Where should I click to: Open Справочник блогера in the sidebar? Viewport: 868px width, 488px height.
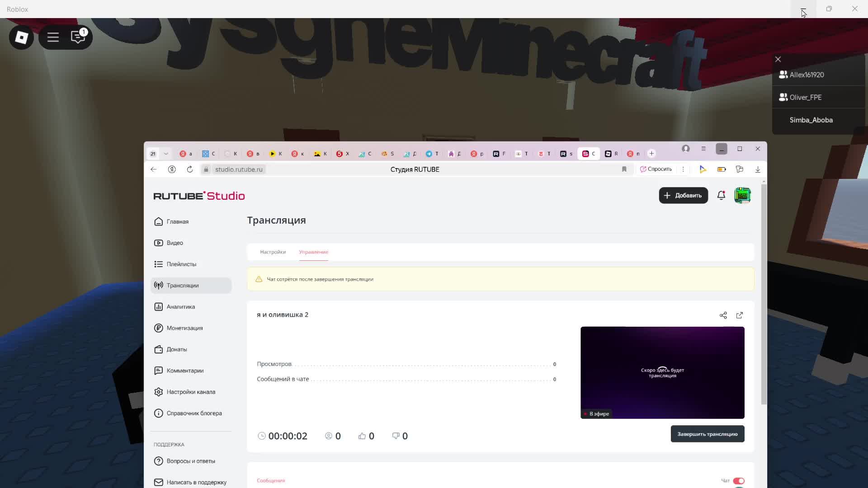click(191, 413)
